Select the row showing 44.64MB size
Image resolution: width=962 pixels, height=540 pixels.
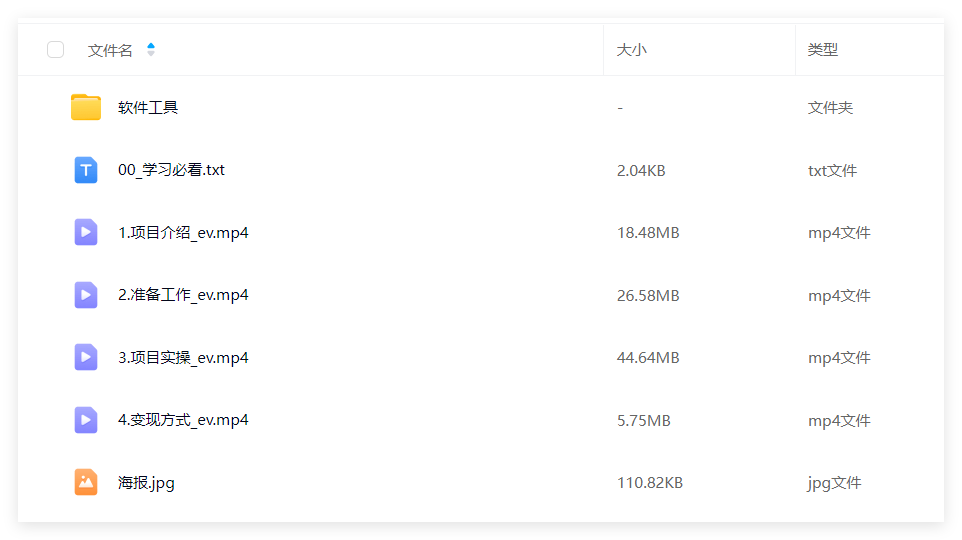[481, 358]
